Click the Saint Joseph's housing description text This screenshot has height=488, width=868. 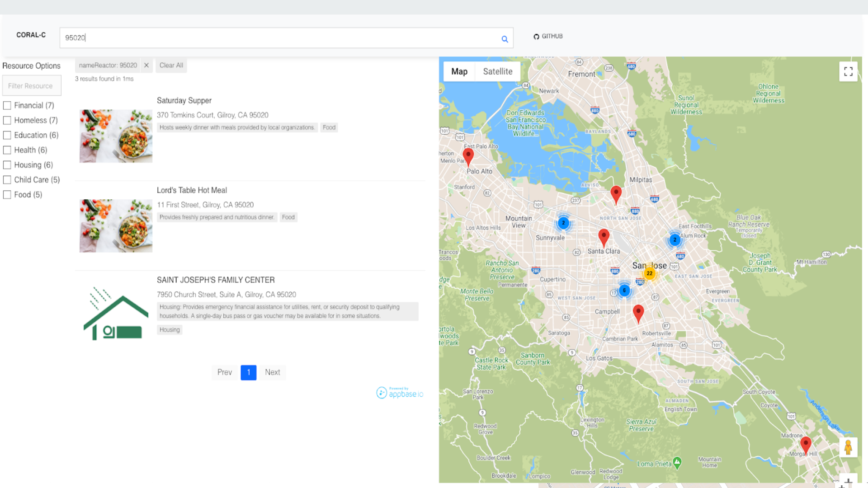288,311
